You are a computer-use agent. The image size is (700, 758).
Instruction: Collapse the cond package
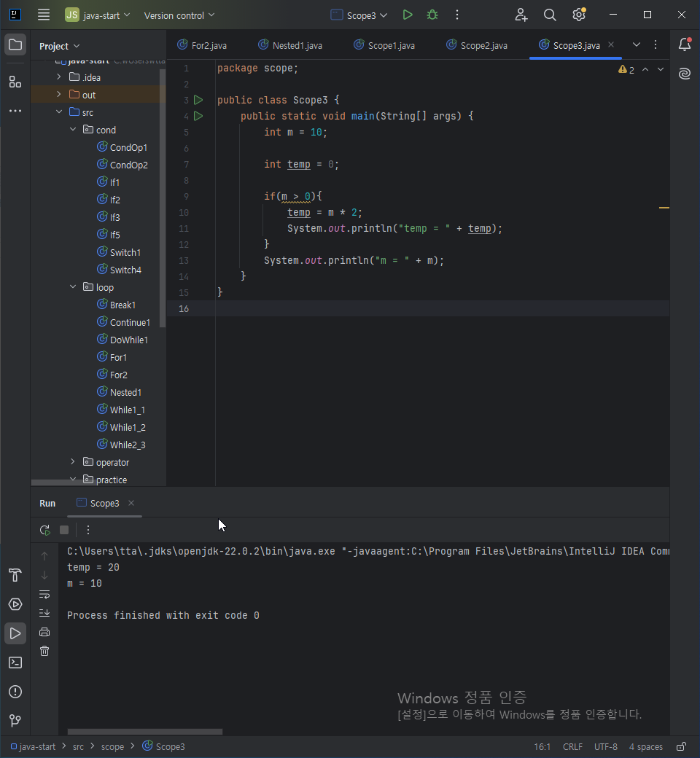click(73, 129)
